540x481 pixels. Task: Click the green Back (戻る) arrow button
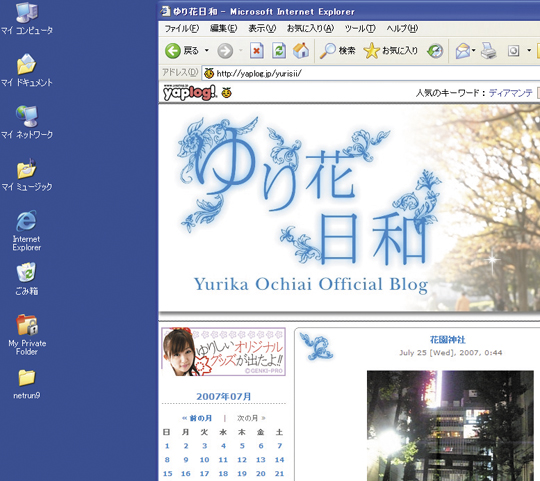[x=173, y=51]
